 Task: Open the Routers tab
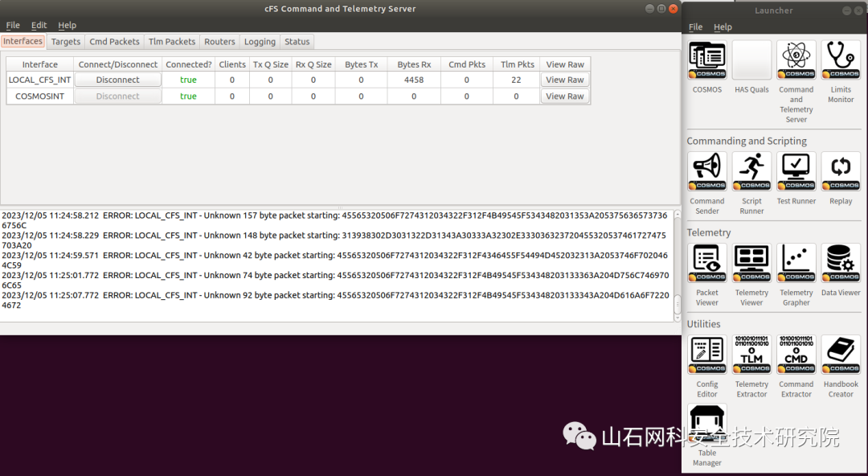click(219, 42)
